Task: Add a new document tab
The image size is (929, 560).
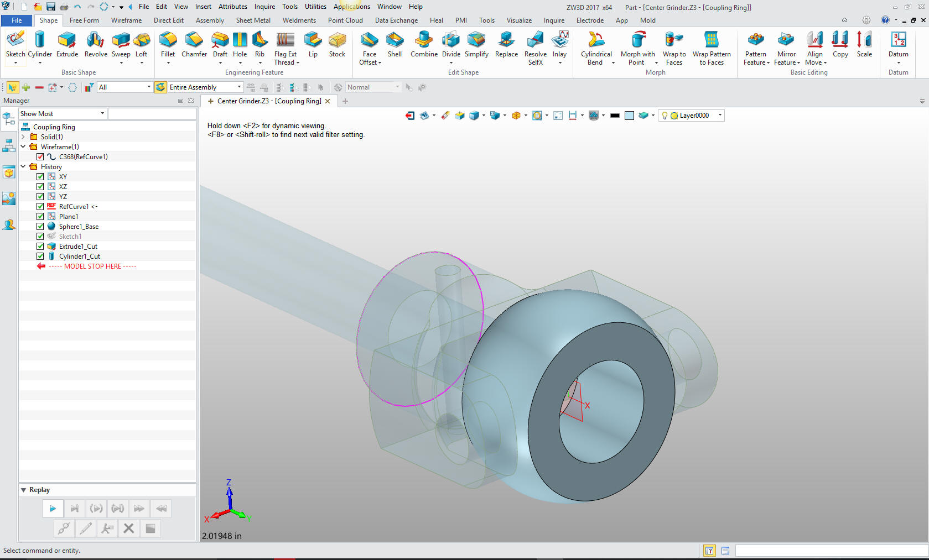Action: [x=345, y=101]
